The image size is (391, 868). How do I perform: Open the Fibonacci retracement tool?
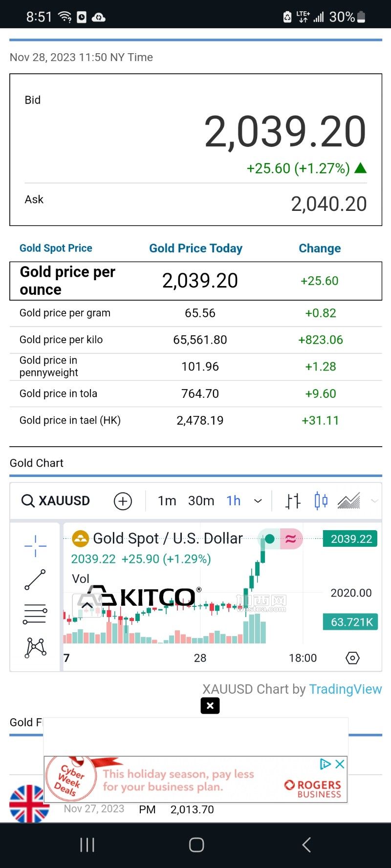point(35,614)
